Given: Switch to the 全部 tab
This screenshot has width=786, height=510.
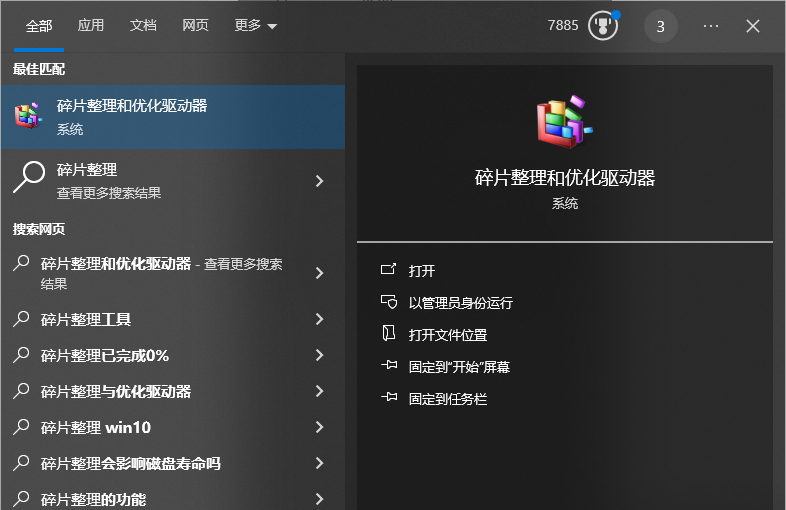Looking at the screenshot, I should pos(39,26).
